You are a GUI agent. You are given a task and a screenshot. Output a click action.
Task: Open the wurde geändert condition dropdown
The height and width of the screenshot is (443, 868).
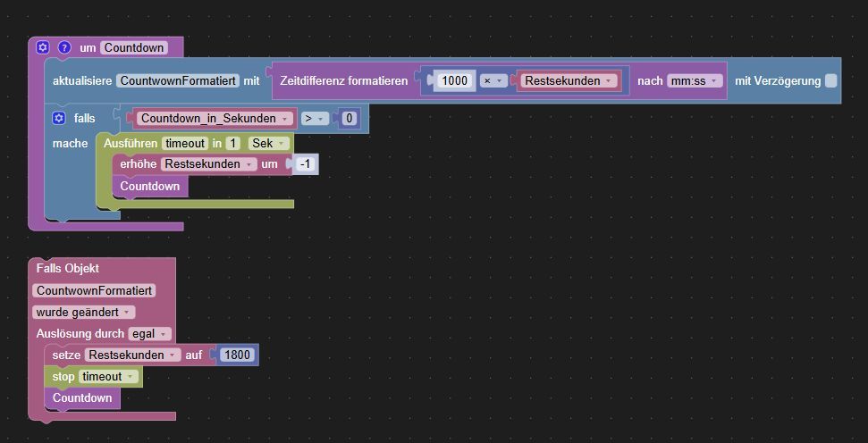[84, 312]
